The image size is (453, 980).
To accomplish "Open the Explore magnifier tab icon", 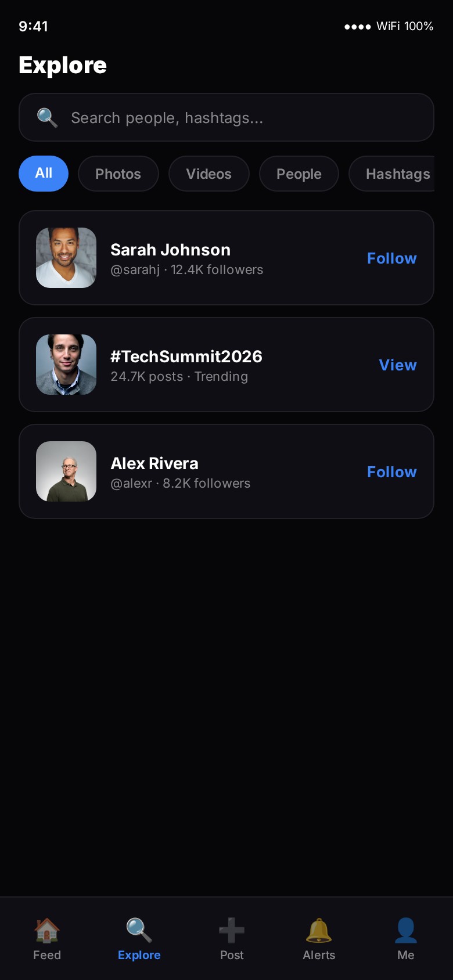I will [x=139, y=930].
